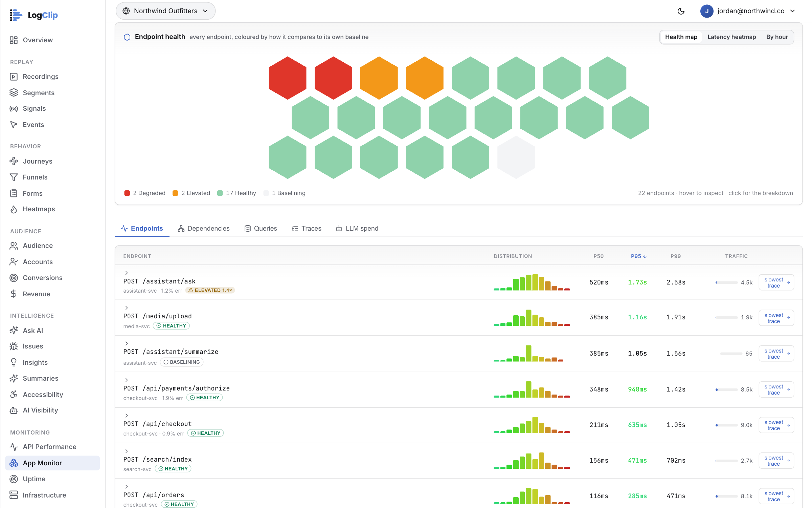Screen dimensions: 812x508
Task: Expand the POST /media/upload row
Action: tap(127, 308)
